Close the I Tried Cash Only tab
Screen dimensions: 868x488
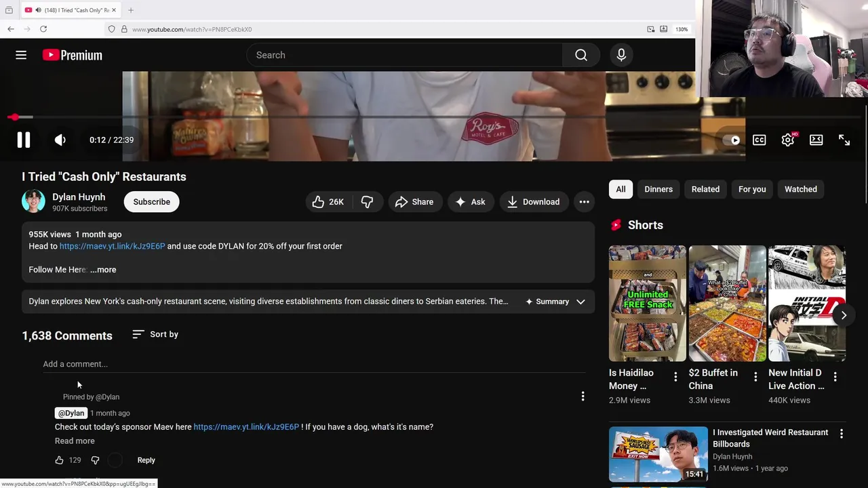pyautogui.click(x=114, y=10)
